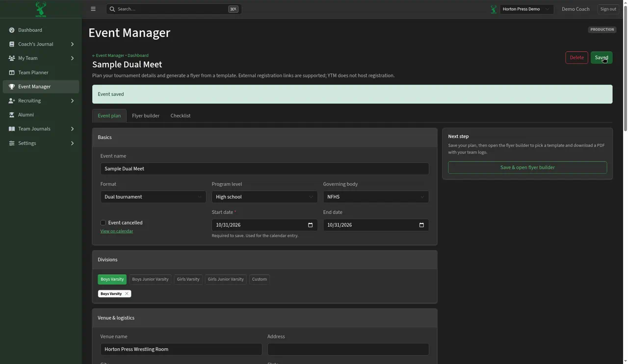Click the Settings sliders icon
This screenshot has height=364, width=628.
pyautogui.click(x=12, y=143)
